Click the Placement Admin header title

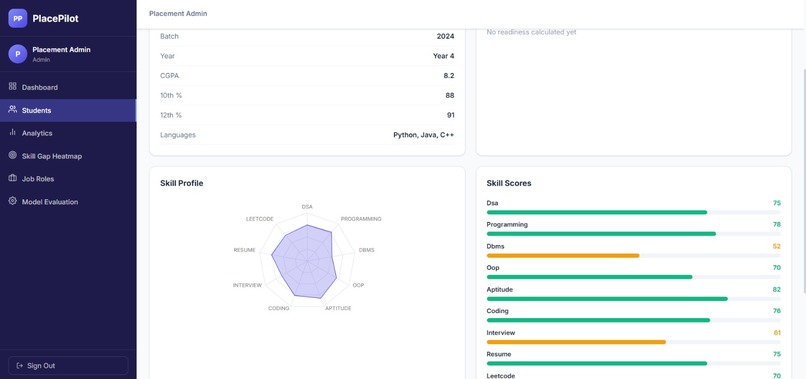[x=178, y=13]
